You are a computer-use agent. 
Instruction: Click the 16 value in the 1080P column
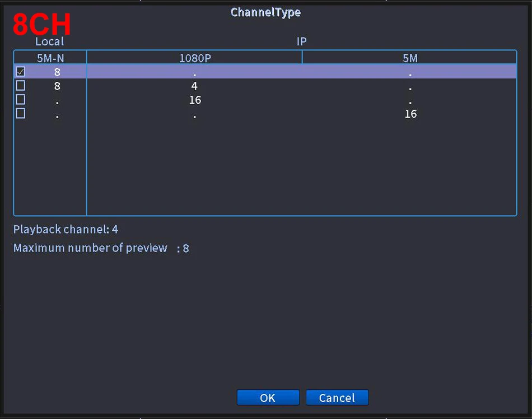coord(195,100)
